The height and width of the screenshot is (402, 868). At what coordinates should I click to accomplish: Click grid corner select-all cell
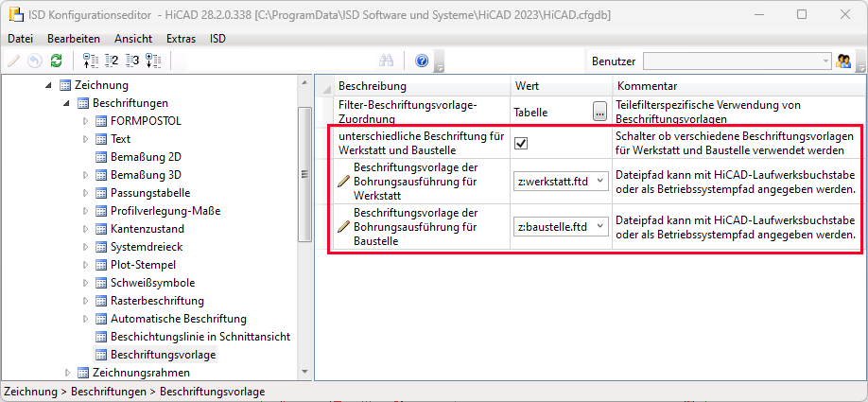pos(326,86)
